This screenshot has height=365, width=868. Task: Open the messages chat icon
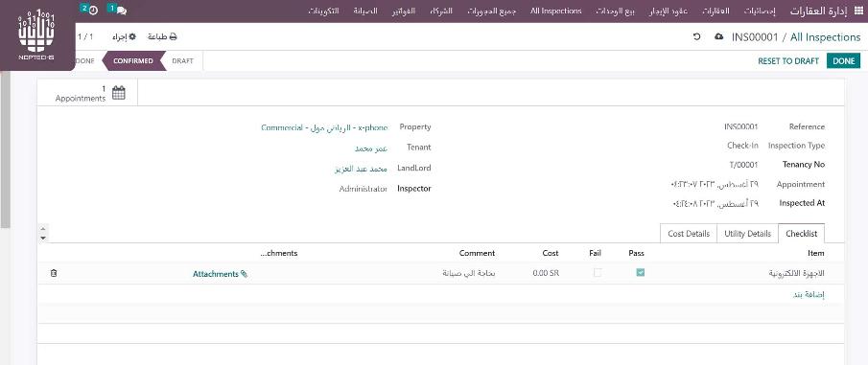point(121,11)
